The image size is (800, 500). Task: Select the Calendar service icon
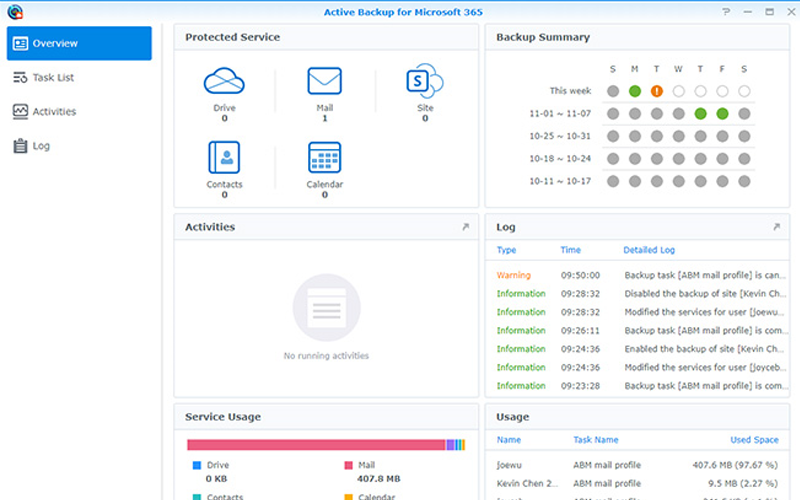[324, 157]
